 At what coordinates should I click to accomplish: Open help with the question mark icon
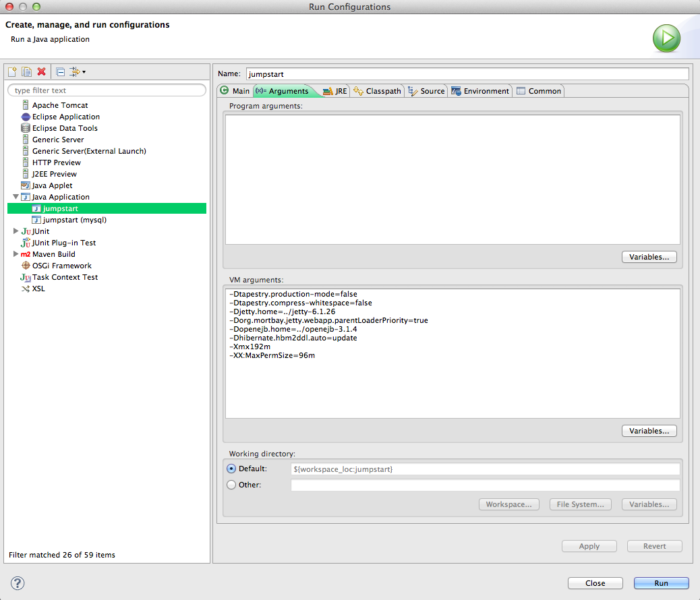point(18,583)
